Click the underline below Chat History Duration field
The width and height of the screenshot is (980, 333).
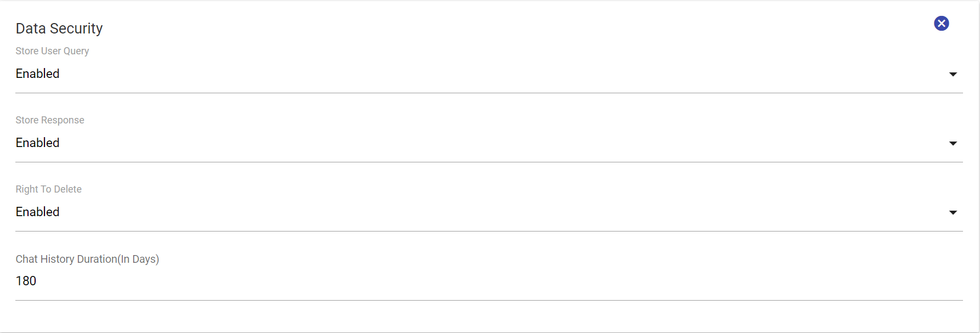point(489,300)
